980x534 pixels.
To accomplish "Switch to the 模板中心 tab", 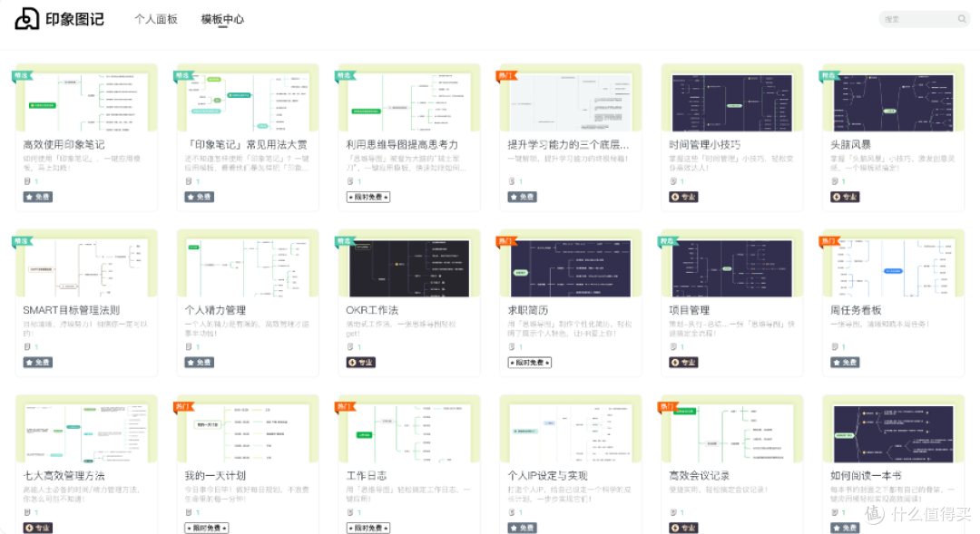I will (222, 19).
